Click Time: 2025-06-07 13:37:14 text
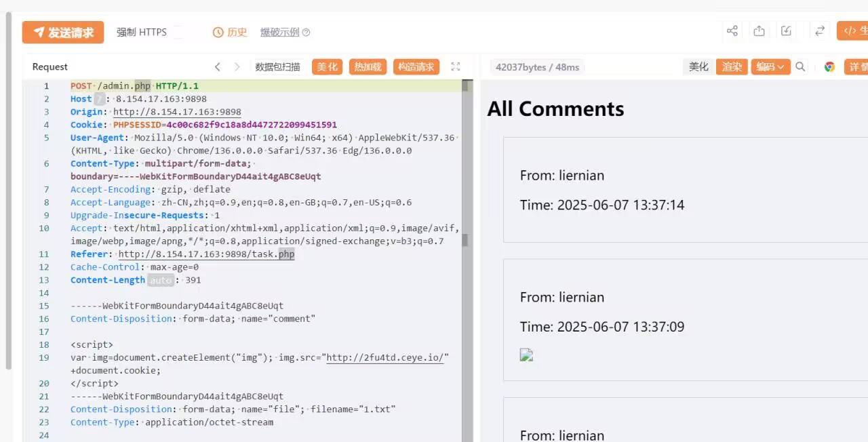This screenshot has height=442, width=868. pos(602,205)
